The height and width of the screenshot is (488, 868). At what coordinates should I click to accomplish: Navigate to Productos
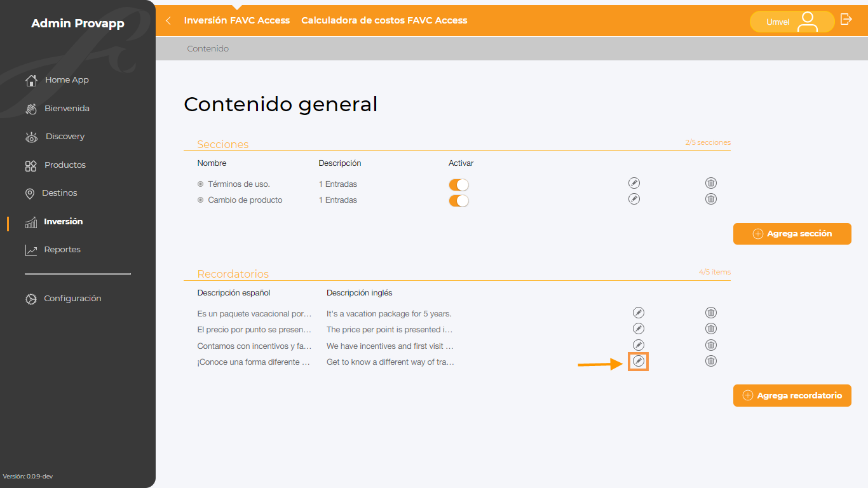55,165
